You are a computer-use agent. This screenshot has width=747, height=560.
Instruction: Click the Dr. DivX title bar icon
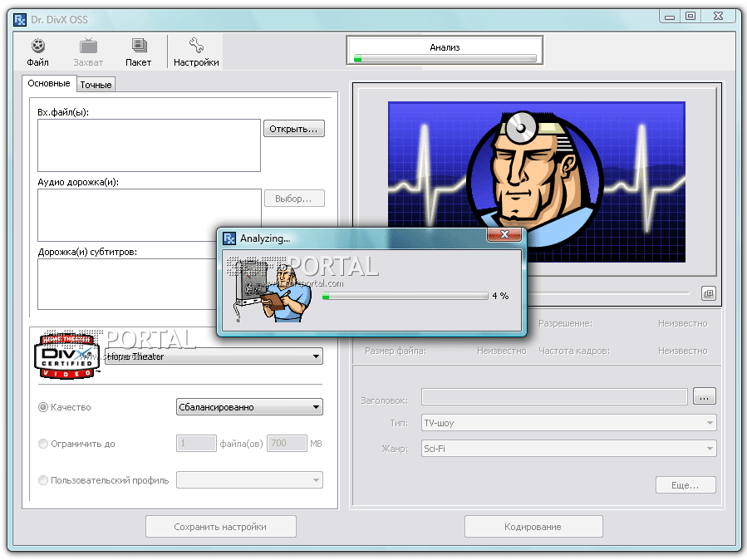click(x=20, y=20)
